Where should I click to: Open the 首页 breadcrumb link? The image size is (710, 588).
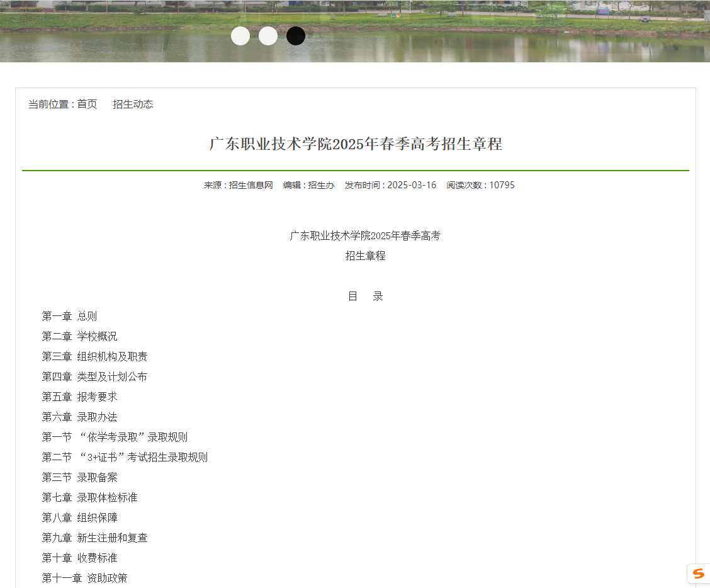coord(86,104)
